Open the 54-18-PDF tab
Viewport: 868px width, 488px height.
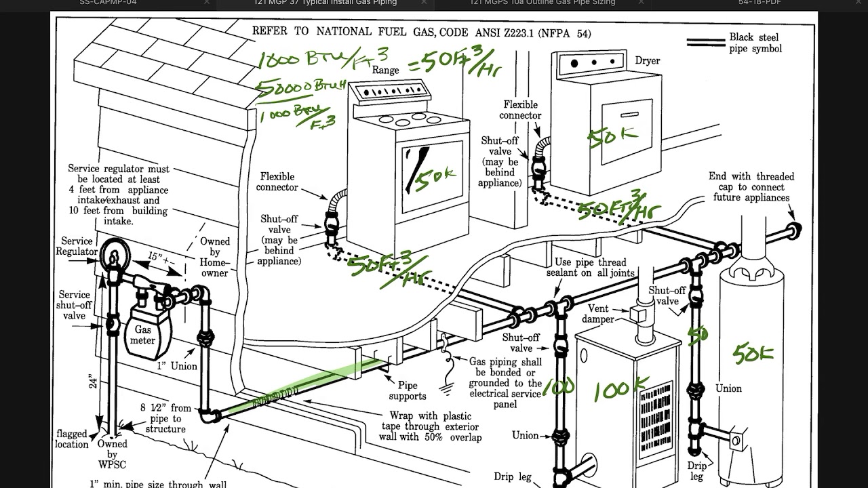tap(759, 3)
